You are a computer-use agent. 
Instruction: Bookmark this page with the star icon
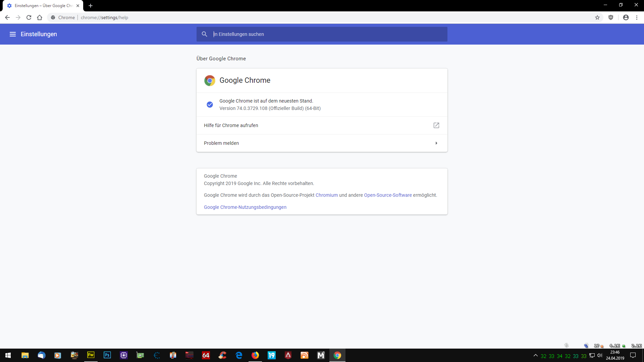(x=597, y=17)
